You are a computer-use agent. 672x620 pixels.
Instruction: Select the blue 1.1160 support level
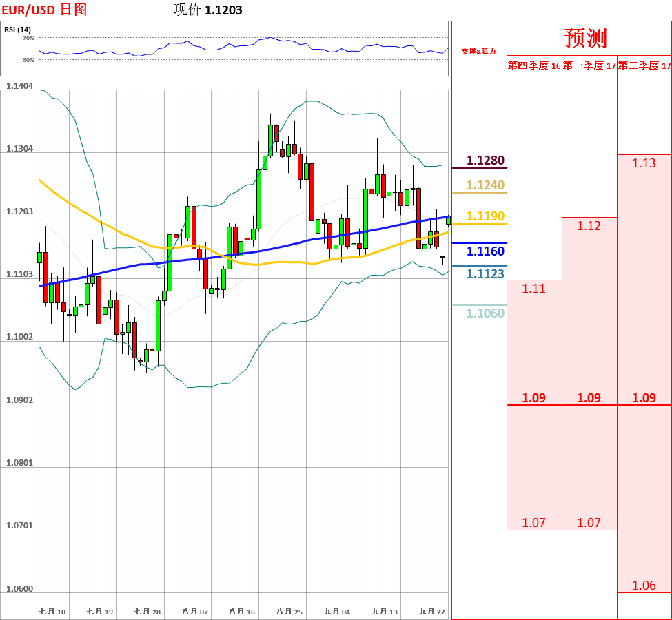[485, 251]
